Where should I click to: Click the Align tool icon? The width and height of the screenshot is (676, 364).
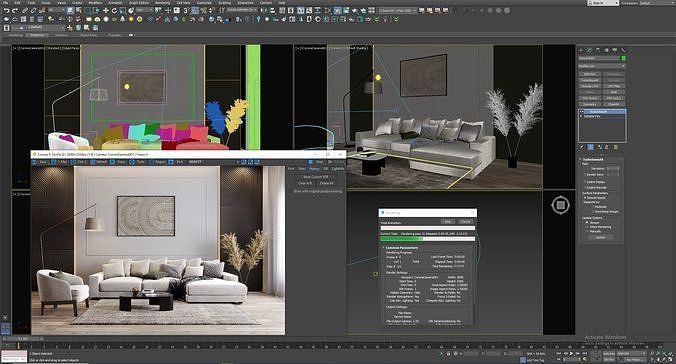tap(272, 10)
